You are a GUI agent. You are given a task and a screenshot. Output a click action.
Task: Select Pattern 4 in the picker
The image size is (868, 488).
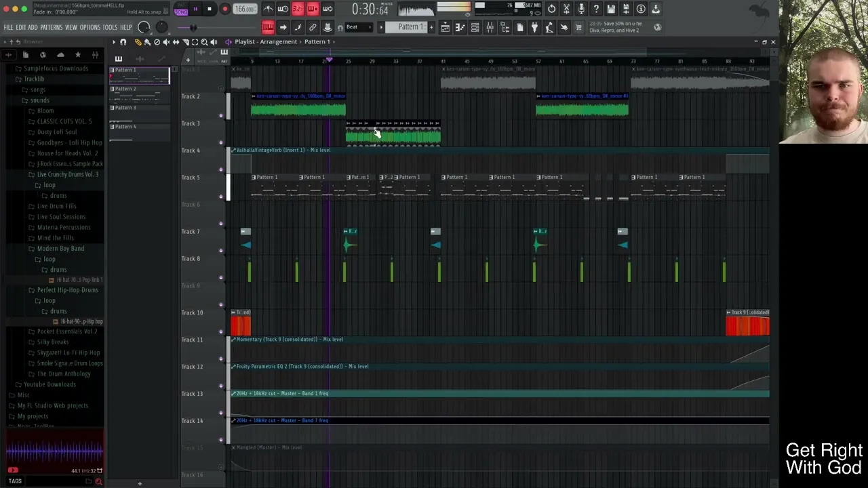tap(140, 131)
